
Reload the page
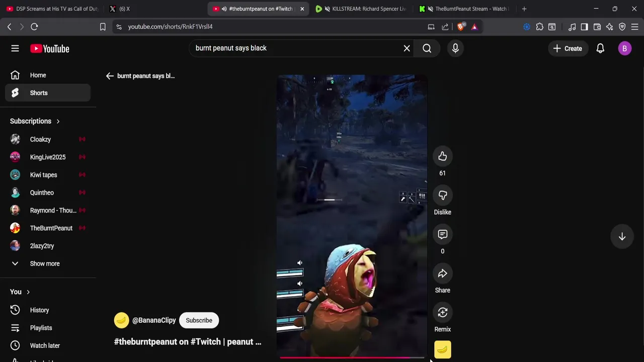pyautogui.click(x=34, y=27)
